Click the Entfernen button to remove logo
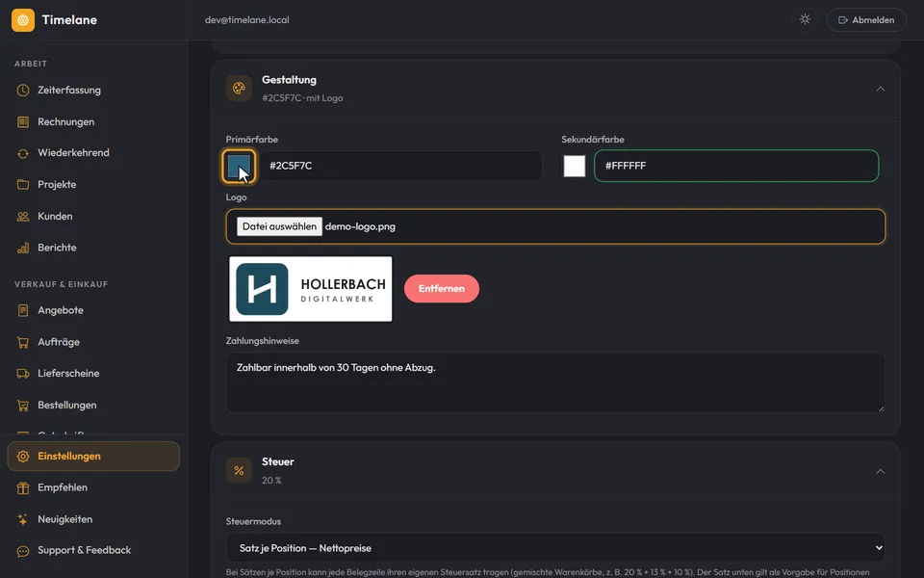924x578 pixels. (x=442, y=288)
